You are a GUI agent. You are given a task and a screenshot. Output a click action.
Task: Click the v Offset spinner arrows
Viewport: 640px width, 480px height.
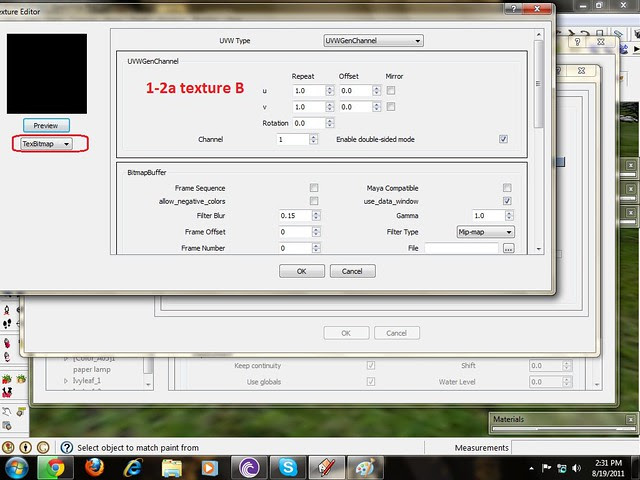click(x=376, y=107)
